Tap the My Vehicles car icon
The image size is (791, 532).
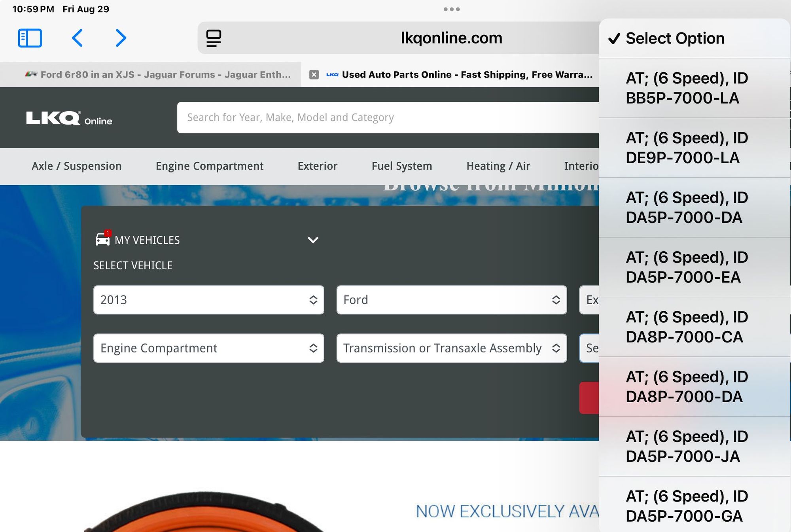103,239
